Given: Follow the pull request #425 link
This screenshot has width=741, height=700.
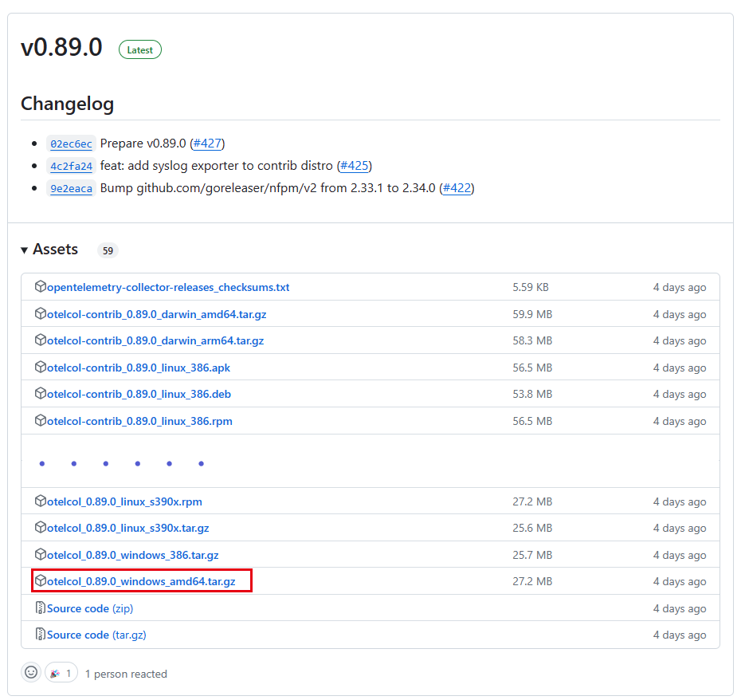Looking at the screenshot, I should (355, 166).
